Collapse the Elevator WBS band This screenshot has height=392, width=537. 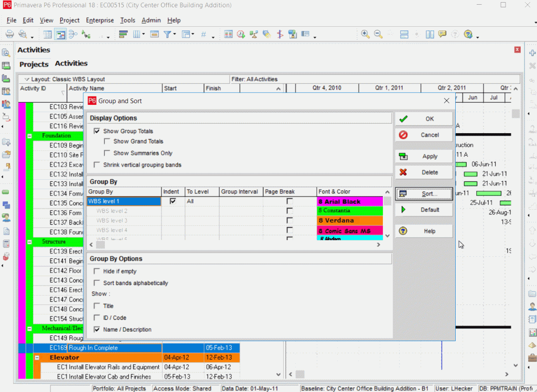[x=37, y=358]
